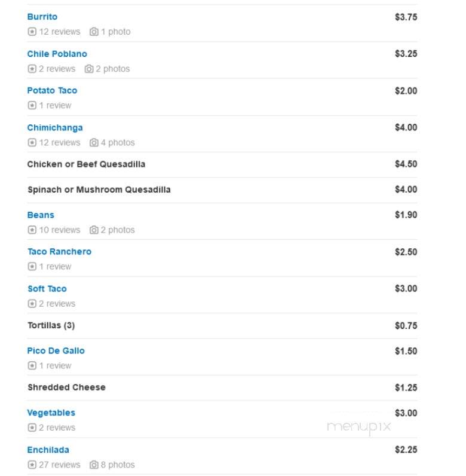Image resolution: width=466 pixels, height=476 pixels.
Task: Click the camera icon next to Chimichanga's 4 photos
Action: (94, 142)
